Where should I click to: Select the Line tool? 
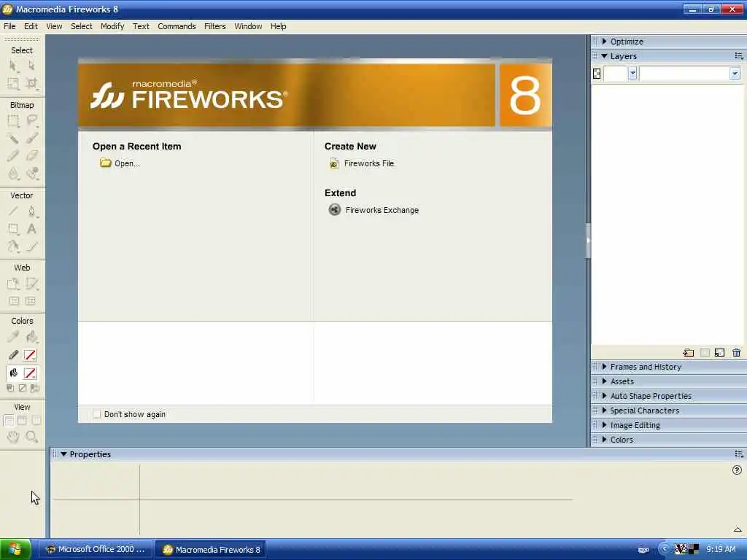(13, 211)
